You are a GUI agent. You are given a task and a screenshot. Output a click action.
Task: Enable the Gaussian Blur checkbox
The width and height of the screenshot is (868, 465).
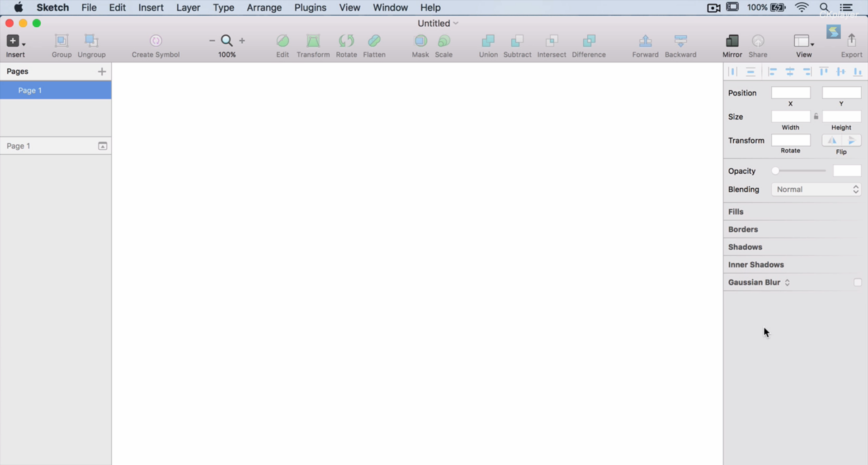[x=858, y=282]
